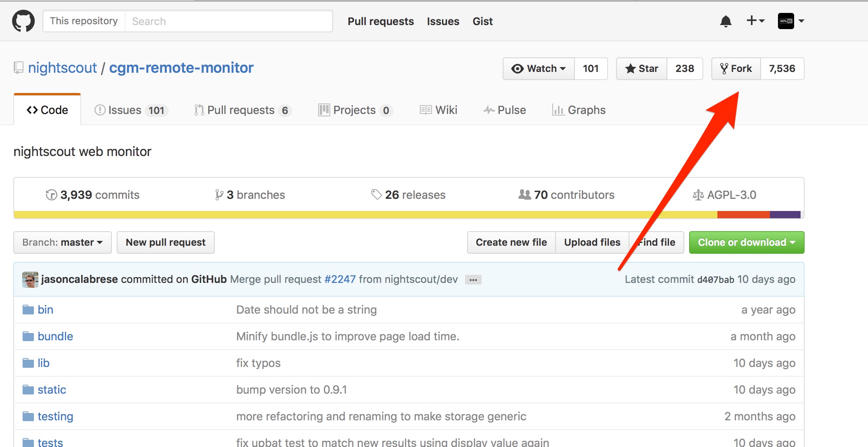
Task: Open the Branch: master dropdown
Action: tap(63, 242)
